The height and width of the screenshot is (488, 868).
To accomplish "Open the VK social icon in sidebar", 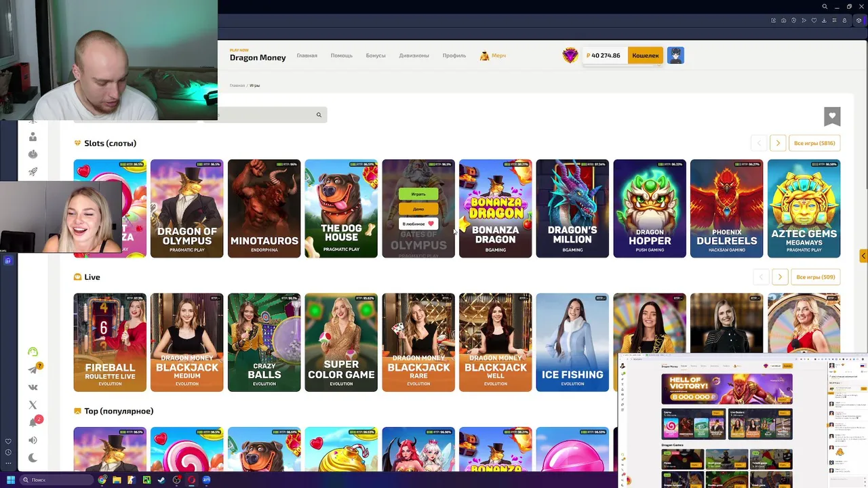I will (33, 387).
